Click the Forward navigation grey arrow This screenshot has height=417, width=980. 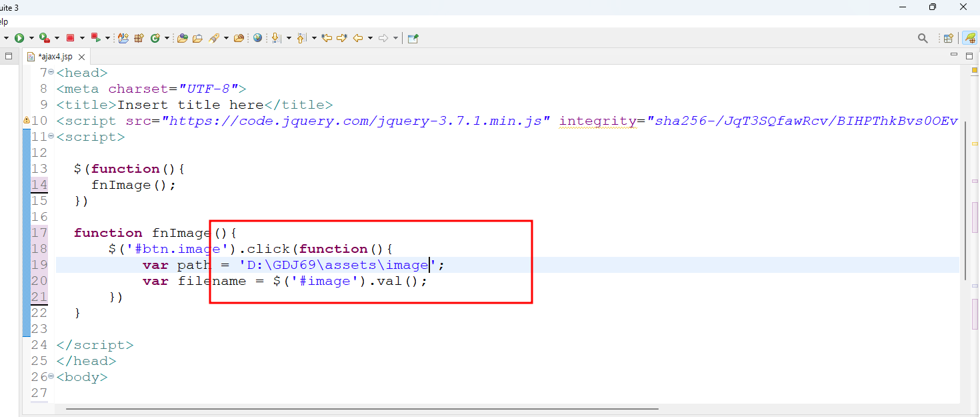(383, 38)
